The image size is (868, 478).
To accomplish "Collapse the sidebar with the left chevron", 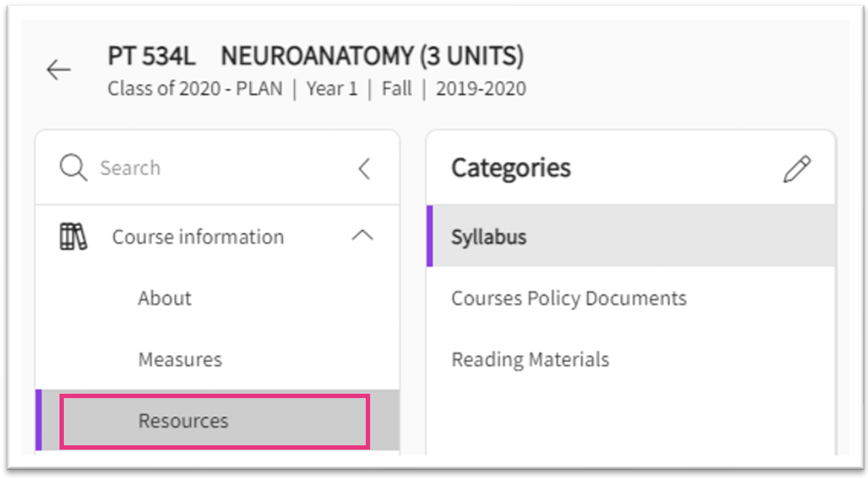I will tap(364, 169).
